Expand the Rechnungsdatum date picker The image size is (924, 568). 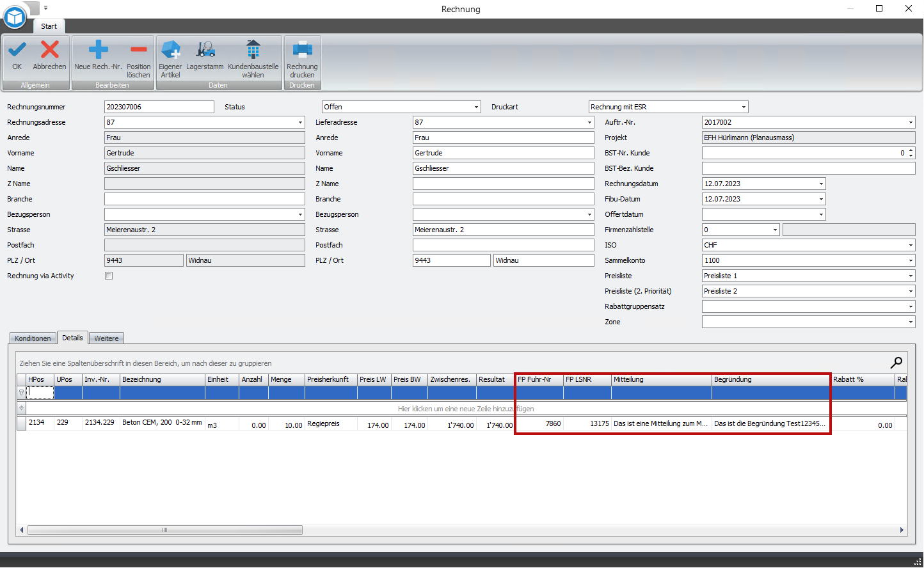point(821,184)
